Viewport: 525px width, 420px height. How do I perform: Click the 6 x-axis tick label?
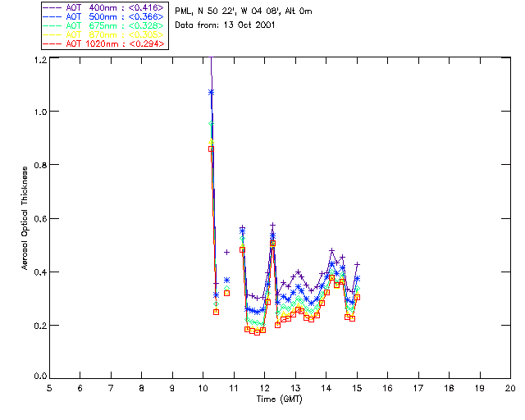80,388
